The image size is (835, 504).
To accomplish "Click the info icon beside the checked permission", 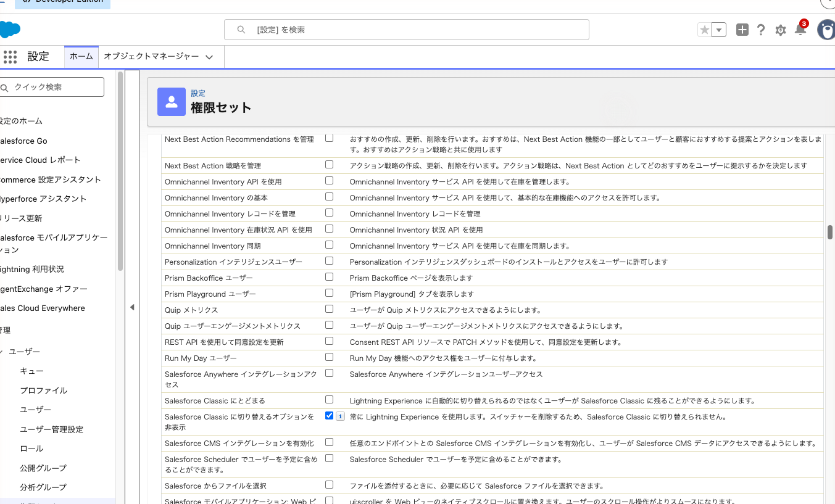I will pos(340,416).
